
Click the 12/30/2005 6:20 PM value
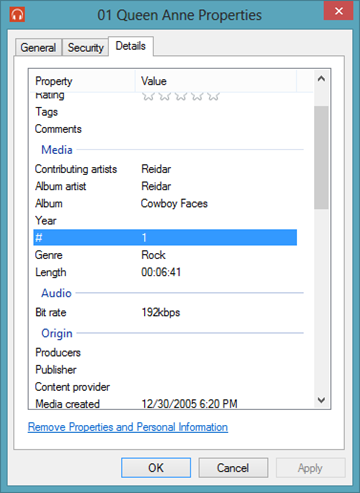(x=189, y=404)
